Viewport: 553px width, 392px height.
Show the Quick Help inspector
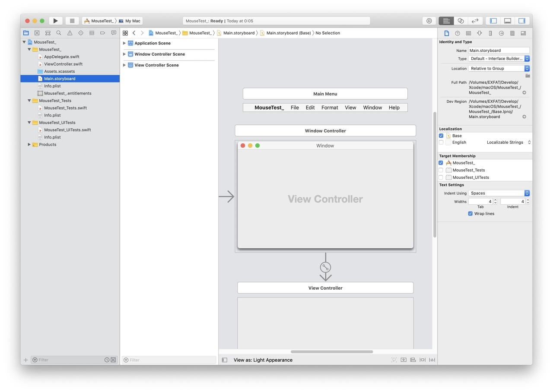coord(458,33)
